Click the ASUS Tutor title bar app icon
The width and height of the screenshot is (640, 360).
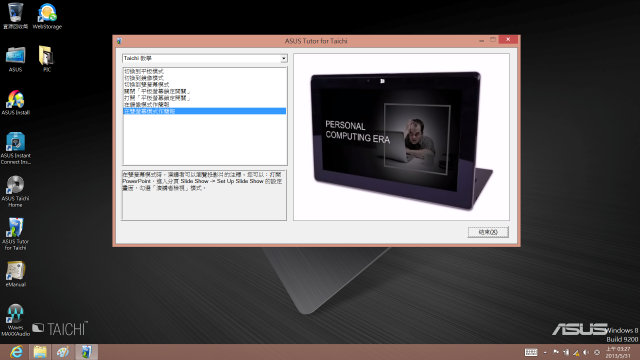[119, 41]
